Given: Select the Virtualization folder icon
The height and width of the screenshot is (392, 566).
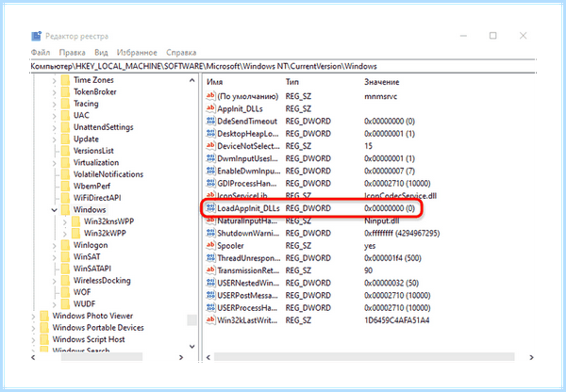Looking at the screenshot, I should pyautogui.click(x=65, y=163).
